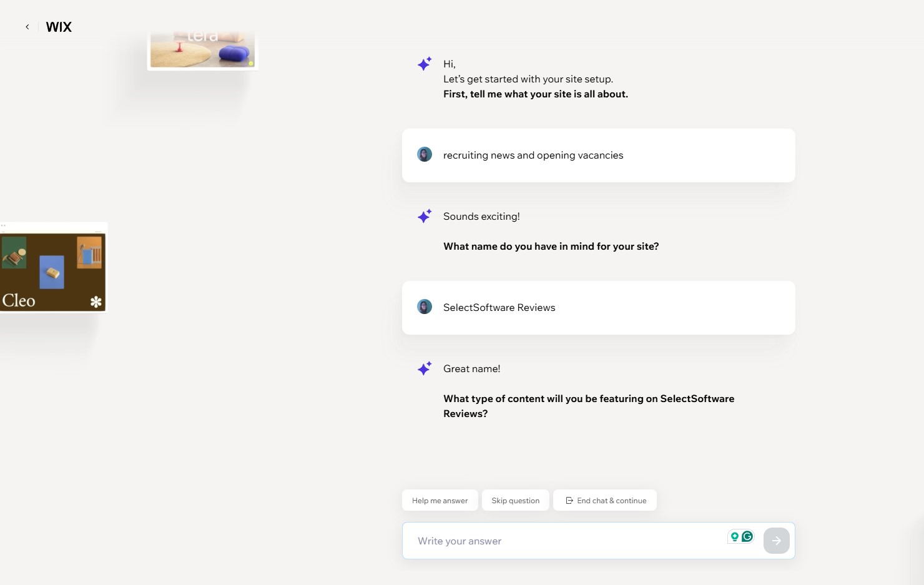Click 'Help me answer'

[440, 500]
